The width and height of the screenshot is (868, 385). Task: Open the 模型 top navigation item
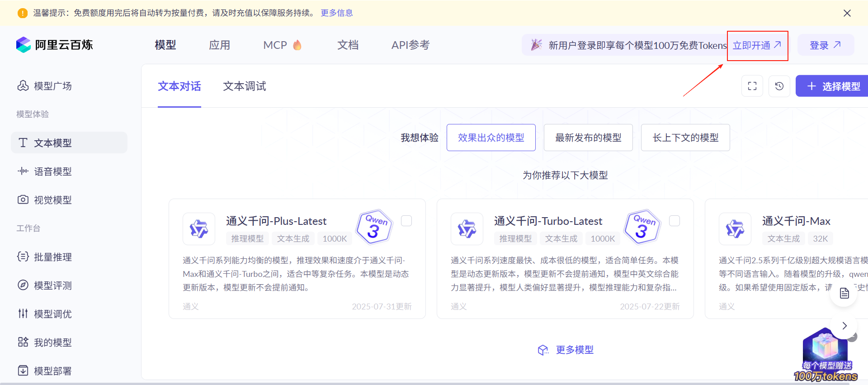(x=165, y=45)
